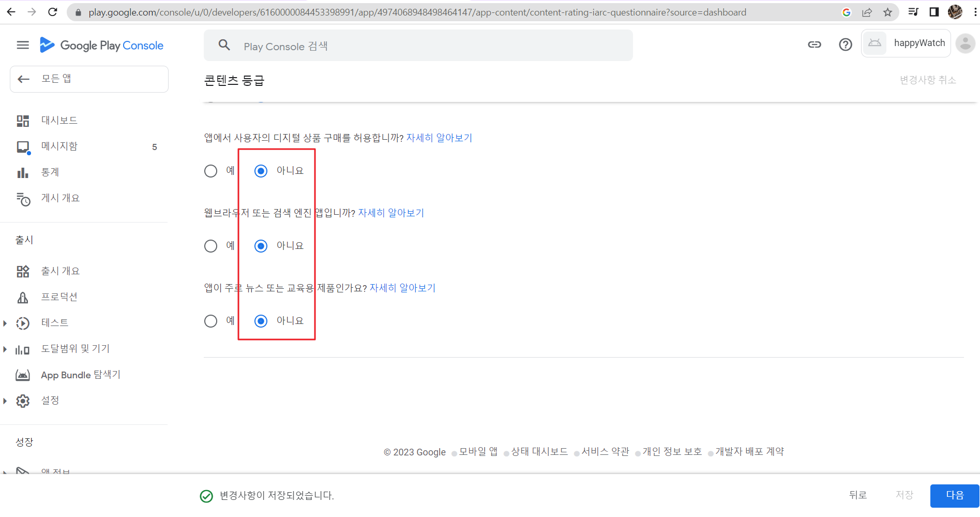The image size is (980, 517).
Task: Open 모바일 앱 footer link
Action: [x=478, y=451]
